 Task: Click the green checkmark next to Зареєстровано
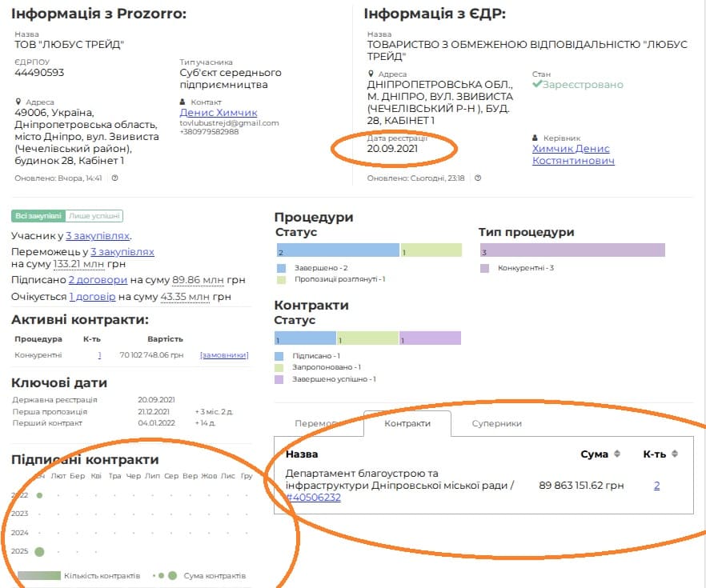(537, 85)
